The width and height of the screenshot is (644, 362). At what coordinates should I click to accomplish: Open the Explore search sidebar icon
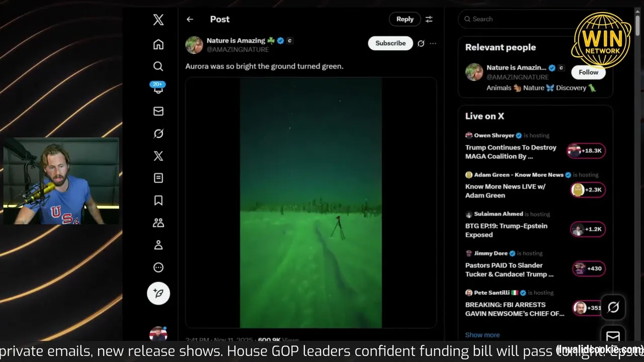158,66
